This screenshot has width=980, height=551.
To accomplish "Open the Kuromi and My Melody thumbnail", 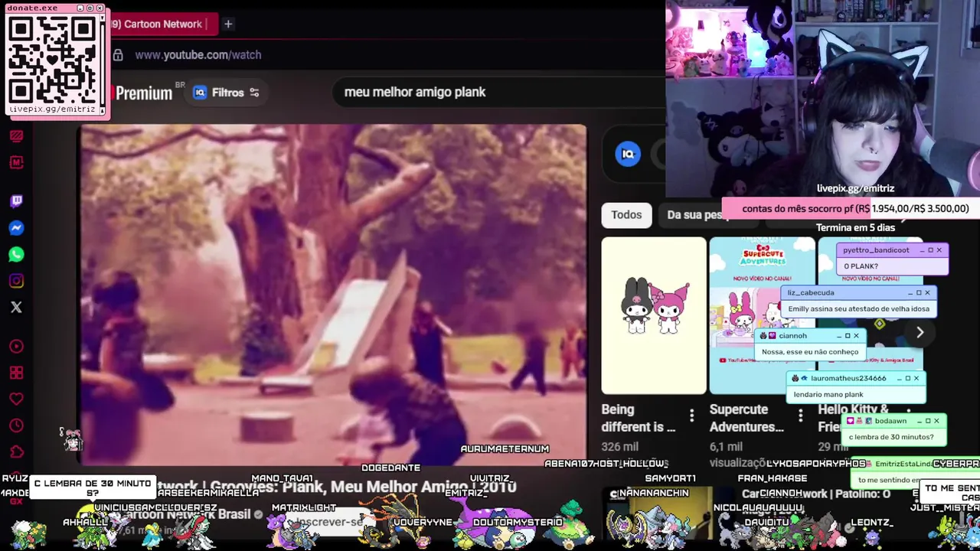I will coord(654,315).
